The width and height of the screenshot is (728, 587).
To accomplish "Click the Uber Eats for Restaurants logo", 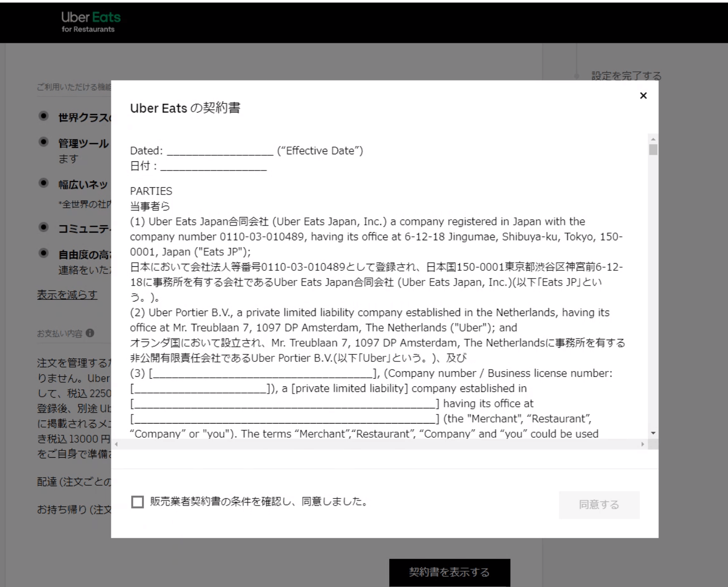I will point(91,22).
